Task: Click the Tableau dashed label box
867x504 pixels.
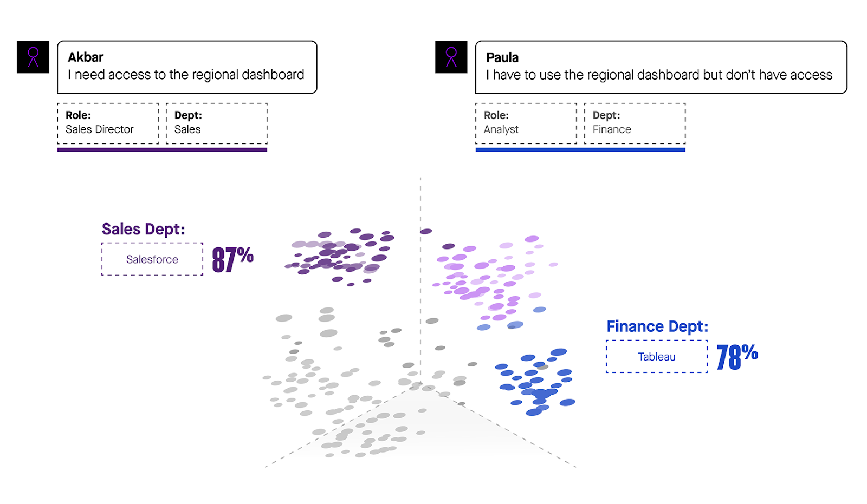Action: pyautogui.click(x=657, y=357)
